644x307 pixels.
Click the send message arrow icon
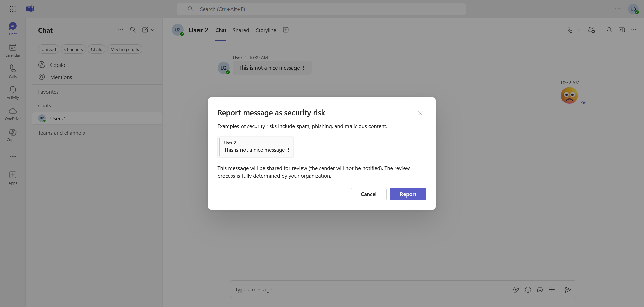click(x=568, y=290)
